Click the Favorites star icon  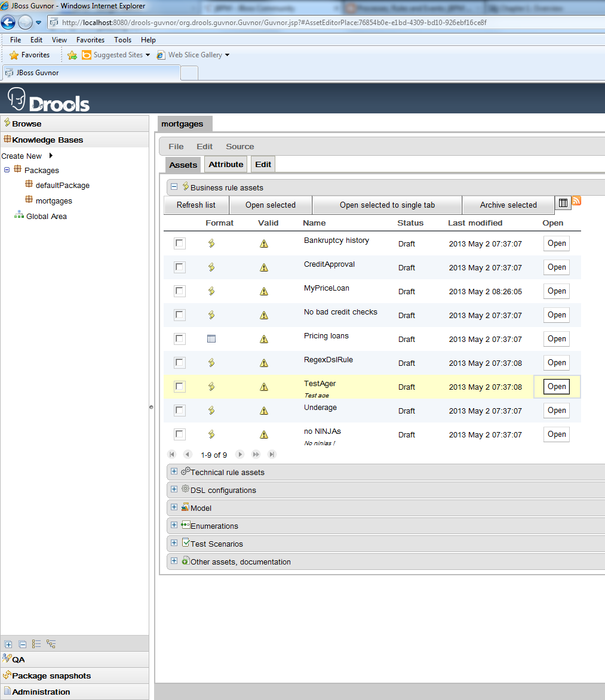(14, 55)
